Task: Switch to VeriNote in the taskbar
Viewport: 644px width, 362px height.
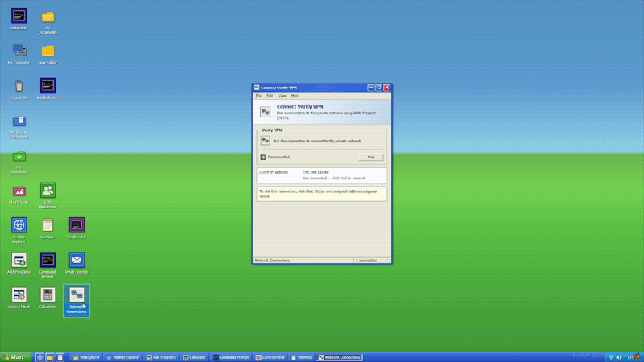Action: (x=302, y=357)
